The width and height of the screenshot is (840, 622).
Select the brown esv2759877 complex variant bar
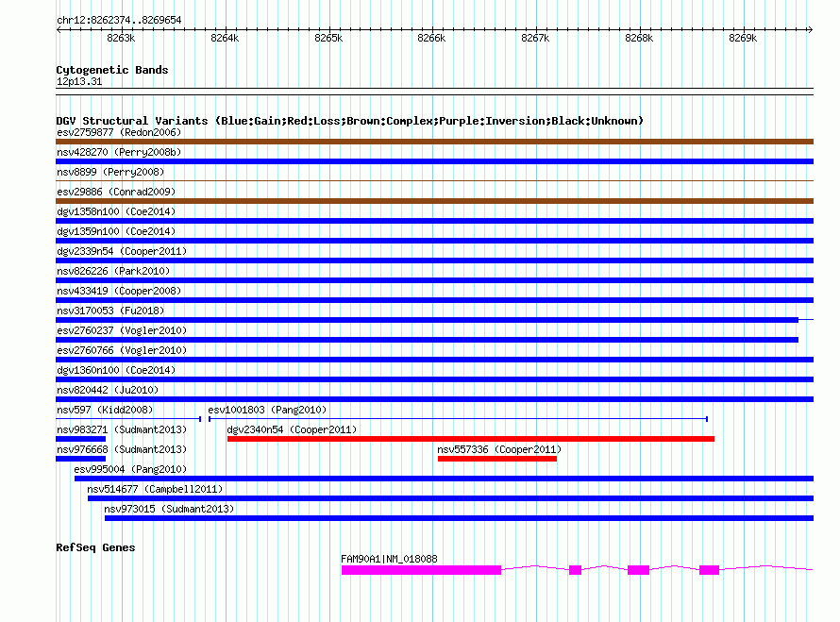434,142
